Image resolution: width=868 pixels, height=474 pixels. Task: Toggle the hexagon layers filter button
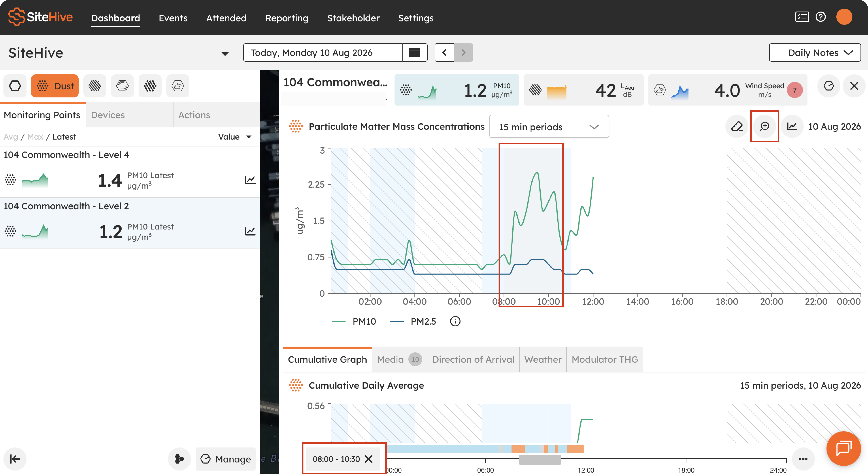[122, 86]
